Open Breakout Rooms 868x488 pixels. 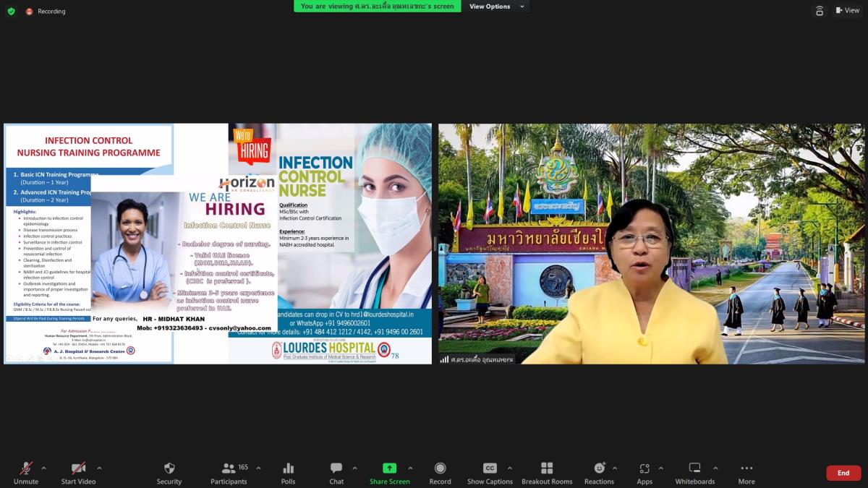pyautogui.click(x=547, y=468)
